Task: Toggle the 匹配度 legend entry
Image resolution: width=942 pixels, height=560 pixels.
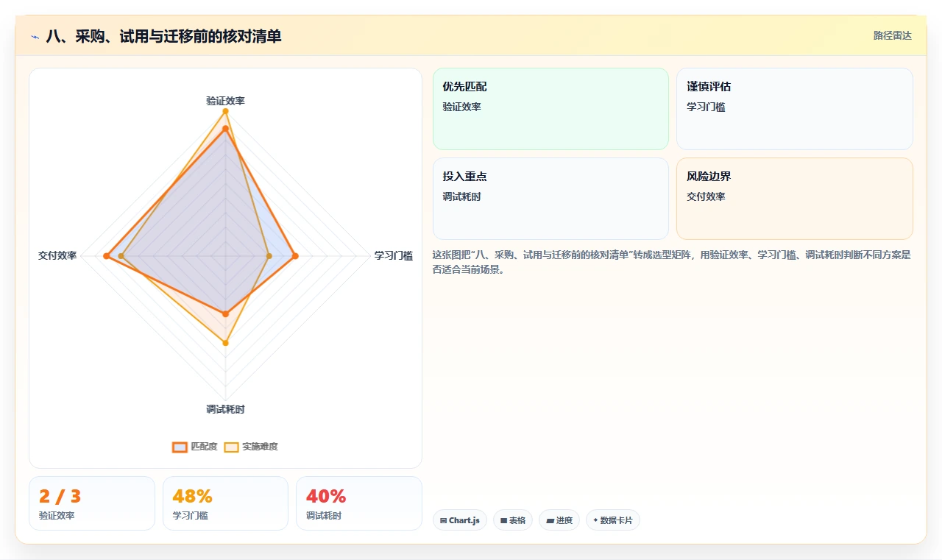Action: point(195,447)
